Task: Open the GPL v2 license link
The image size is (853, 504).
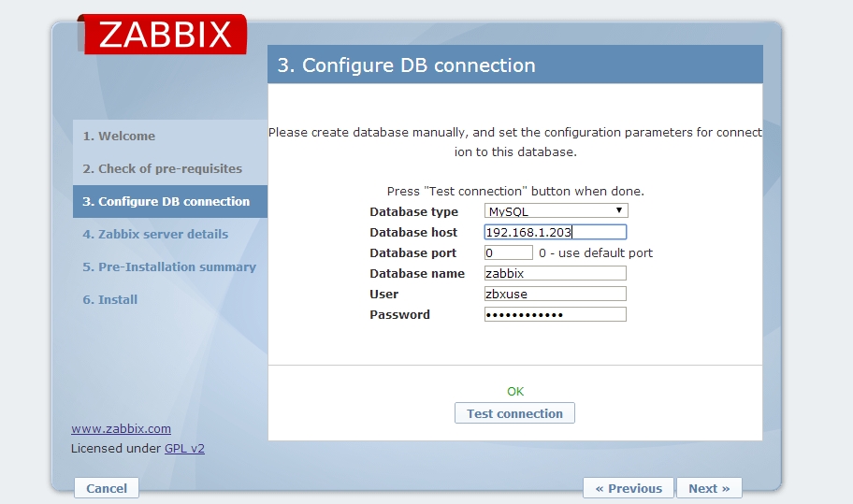Action: [184, 449]
